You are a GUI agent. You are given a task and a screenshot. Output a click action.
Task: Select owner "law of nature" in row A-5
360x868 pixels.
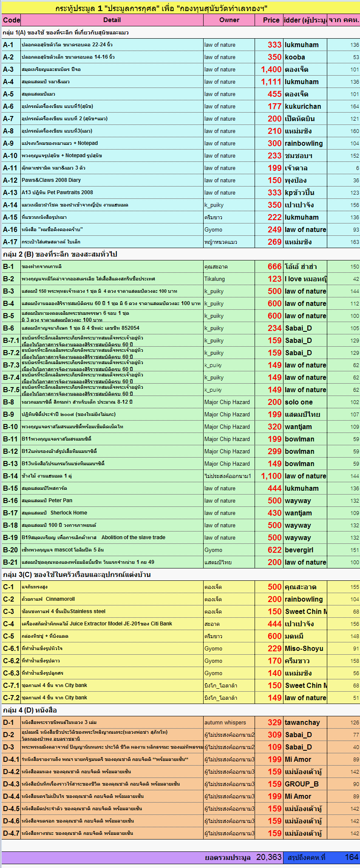point(220,94)
